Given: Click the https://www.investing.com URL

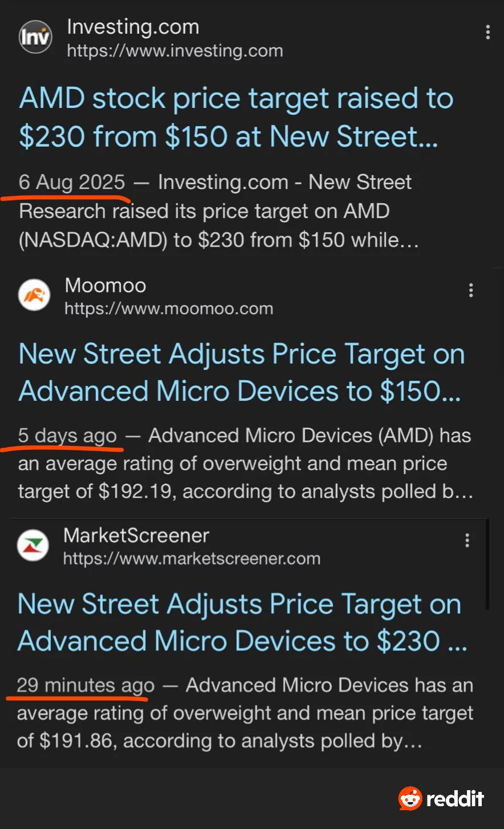Looking at the screenshot, I should click(x=175, y=51).
